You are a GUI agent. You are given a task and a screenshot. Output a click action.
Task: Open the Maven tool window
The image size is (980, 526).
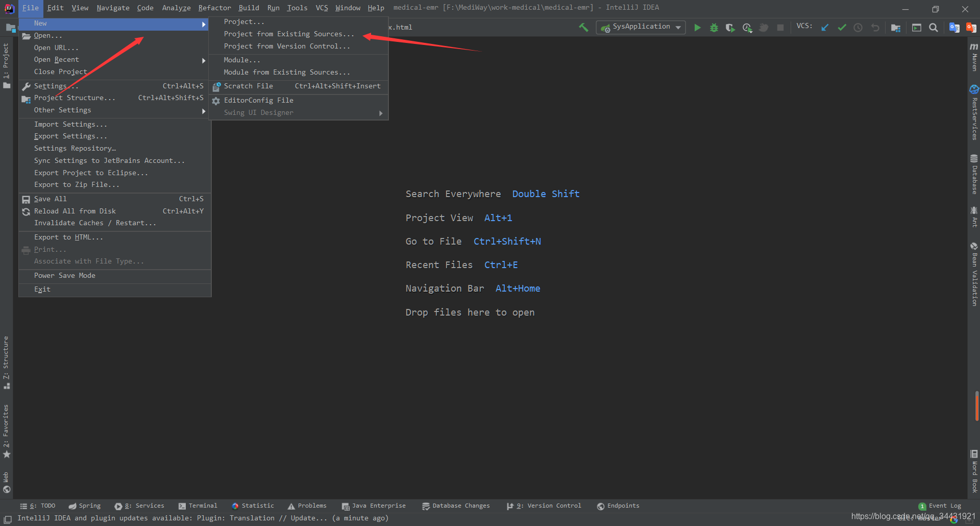(x=974, y=57)
